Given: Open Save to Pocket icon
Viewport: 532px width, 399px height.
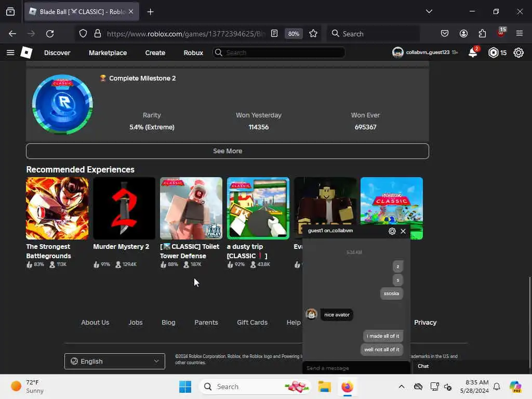Looking at the screenshot, I should [x=445, y=34].
